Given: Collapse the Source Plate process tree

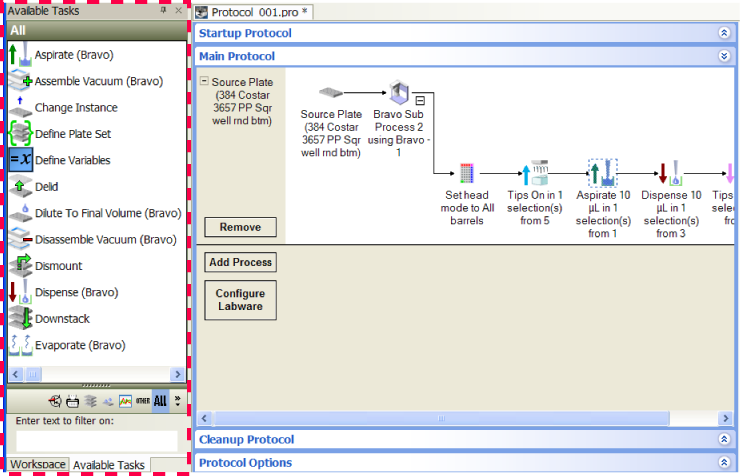Looking at the screenshot, I should tap(204, 82).
